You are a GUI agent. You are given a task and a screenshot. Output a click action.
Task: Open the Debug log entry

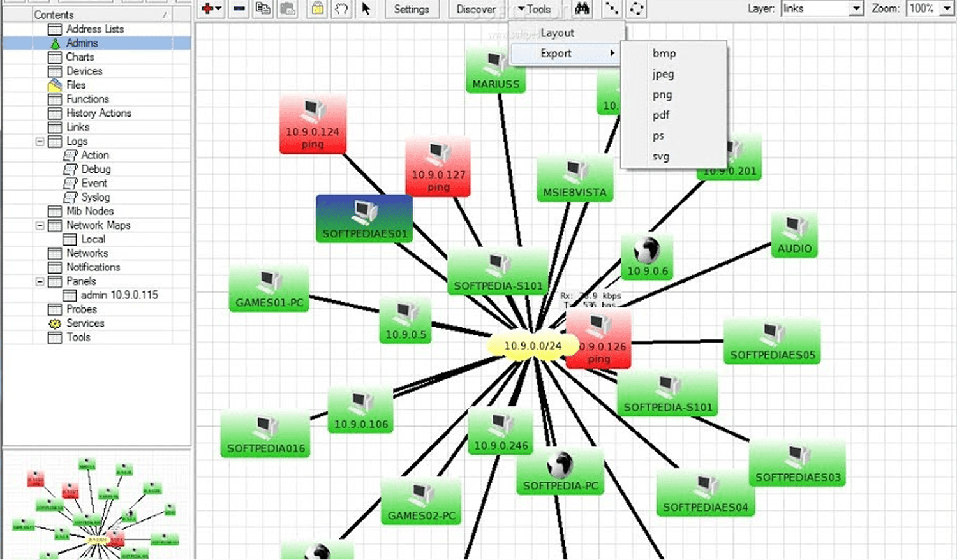pos(96,169)
